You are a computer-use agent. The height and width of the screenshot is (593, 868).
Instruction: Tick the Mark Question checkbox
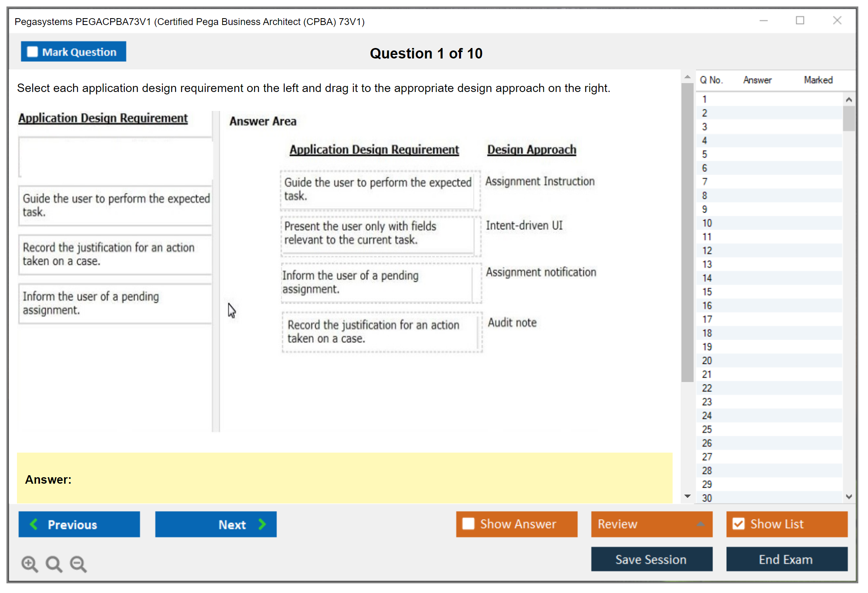pyautogui.click(x=32, y=52)
